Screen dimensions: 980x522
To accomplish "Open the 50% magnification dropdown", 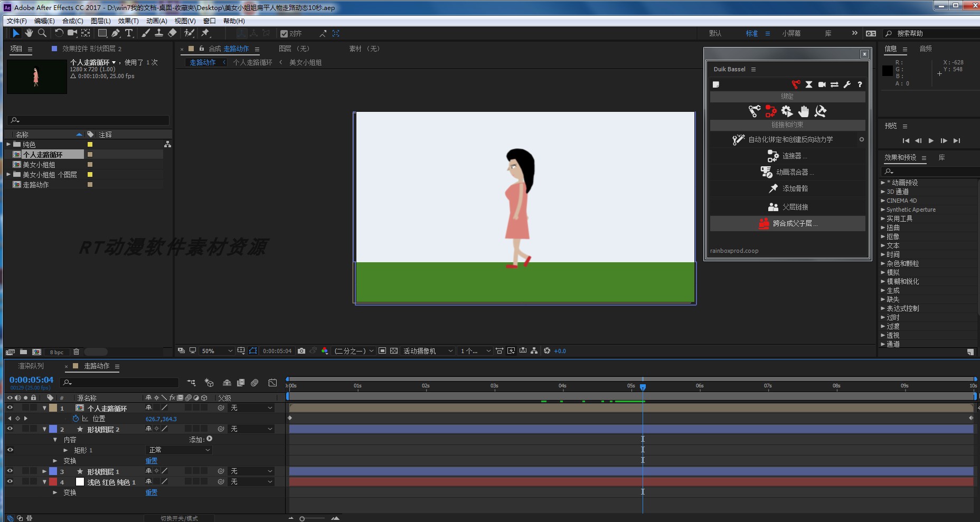I will pyautogui.click(x=217, y=351).
